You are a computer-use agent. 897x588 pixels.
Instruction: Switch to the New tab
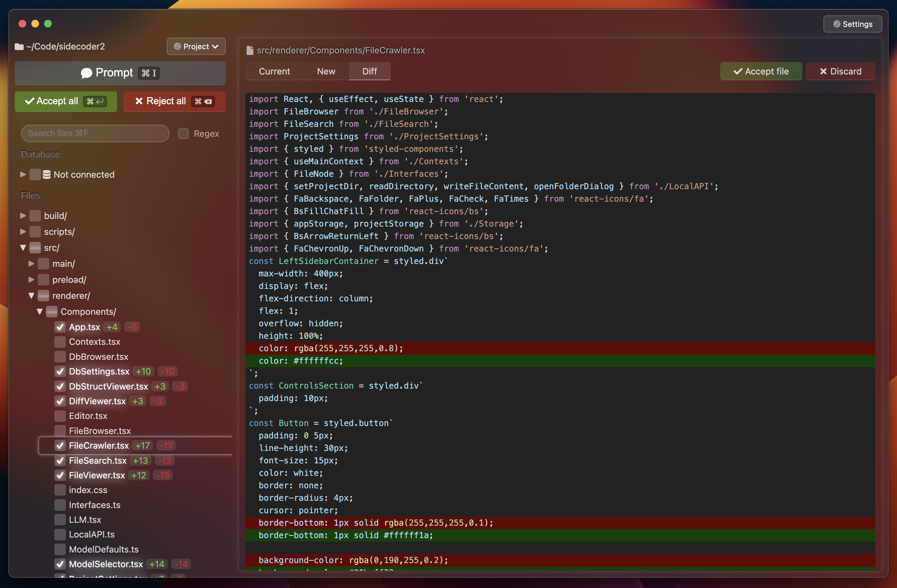pyautogui.click(x=326, y=72)
